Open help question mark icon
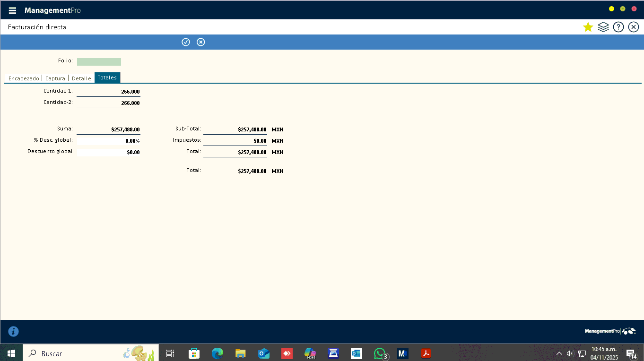This screenshot has width=644, height=361. point(618,27)
